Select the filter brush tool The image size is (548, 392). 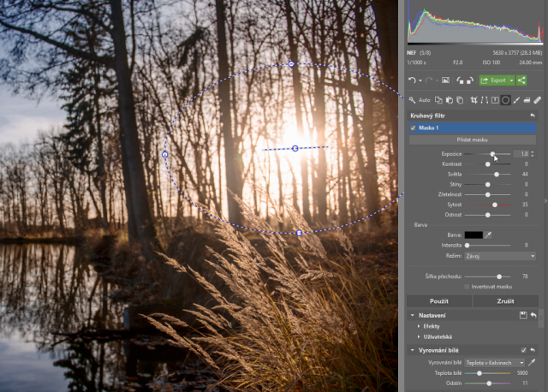[x=516, y=100]
